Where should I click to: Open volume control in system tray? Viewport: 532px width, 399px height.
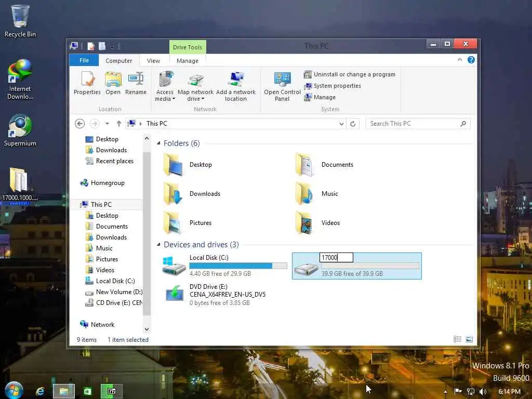(483, 392)
